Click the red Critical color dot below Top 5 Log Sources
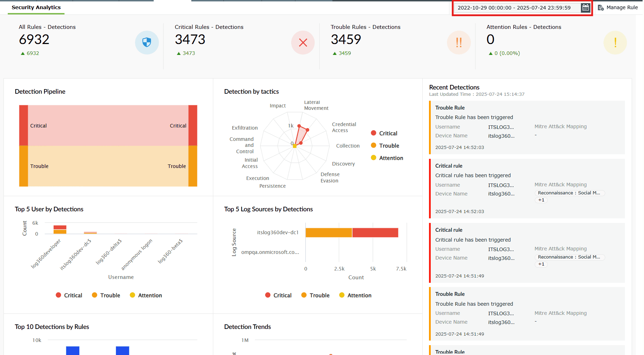Screen dimensions: 644x355 pos(268,295)
